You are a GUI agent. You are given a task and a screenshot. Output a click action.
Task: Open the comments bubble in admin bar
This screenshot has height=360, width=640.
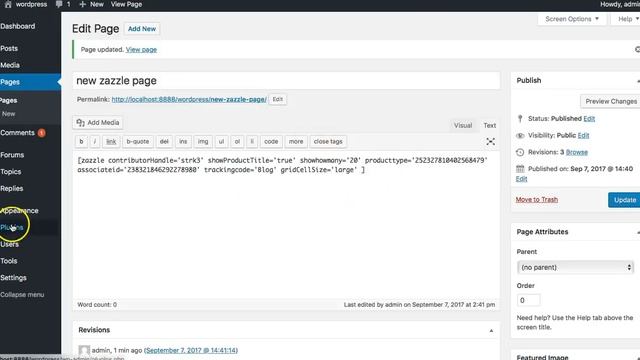[62, 4]
